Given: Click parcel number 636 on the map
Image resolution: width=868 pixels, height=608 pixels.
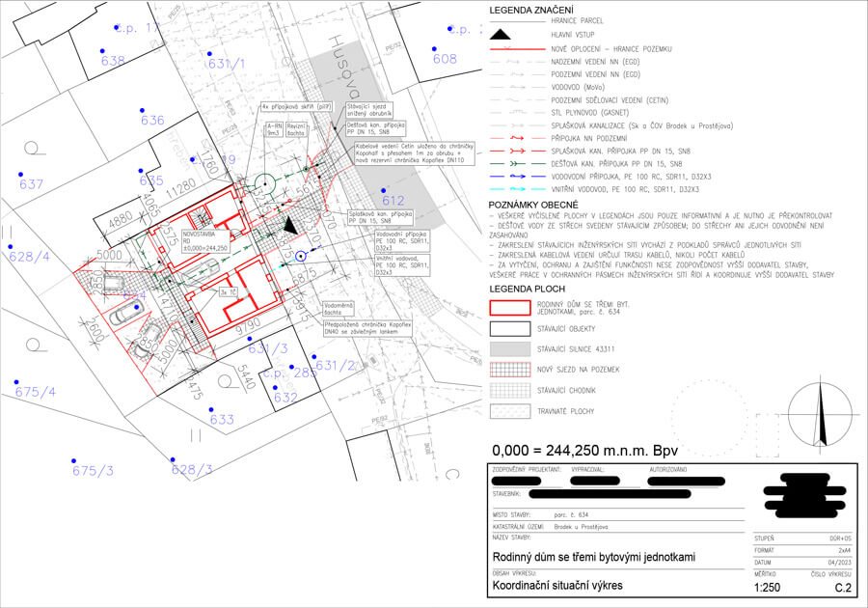Looking at the screenshot, I should (152, 121).
